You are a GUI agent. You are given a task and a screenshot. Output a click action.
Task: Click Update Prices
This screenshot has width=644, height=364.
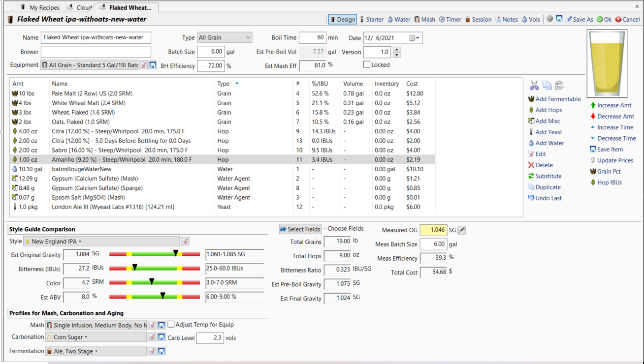pyautogui.click(x=612, y=160)
